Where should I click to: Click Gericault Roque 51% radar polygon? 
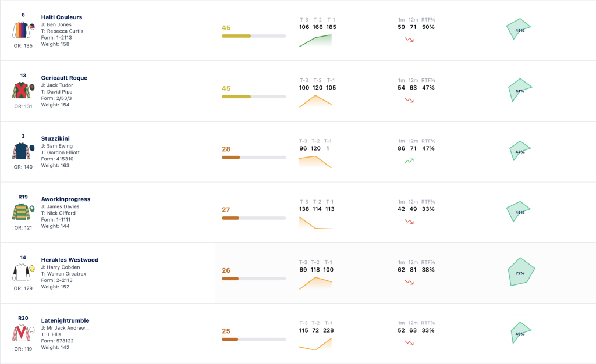coord(520,90)
